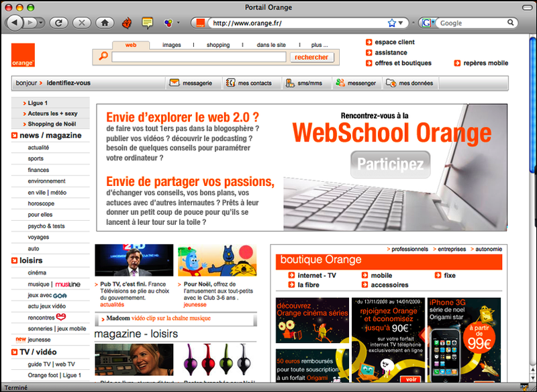Open the plus ... search options tab
537x392 pixels.
[320, 45]
